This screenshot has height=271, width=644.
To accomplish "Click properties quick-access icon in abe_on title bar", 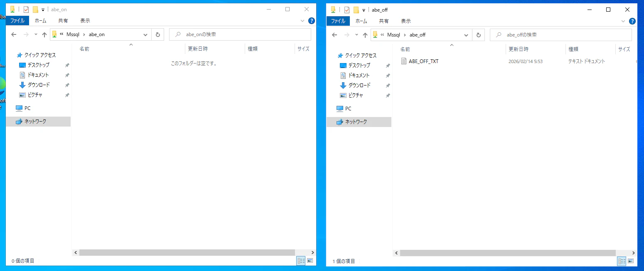I will point(26,10).
